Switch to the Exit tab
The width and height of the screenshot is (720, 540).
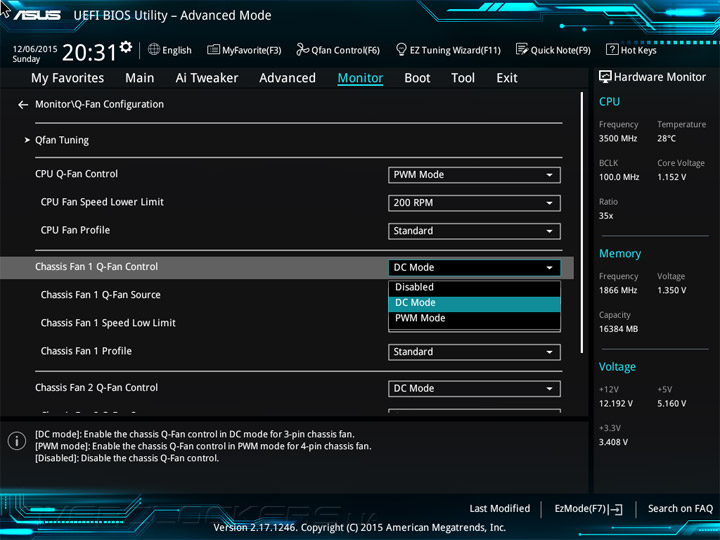507,78
